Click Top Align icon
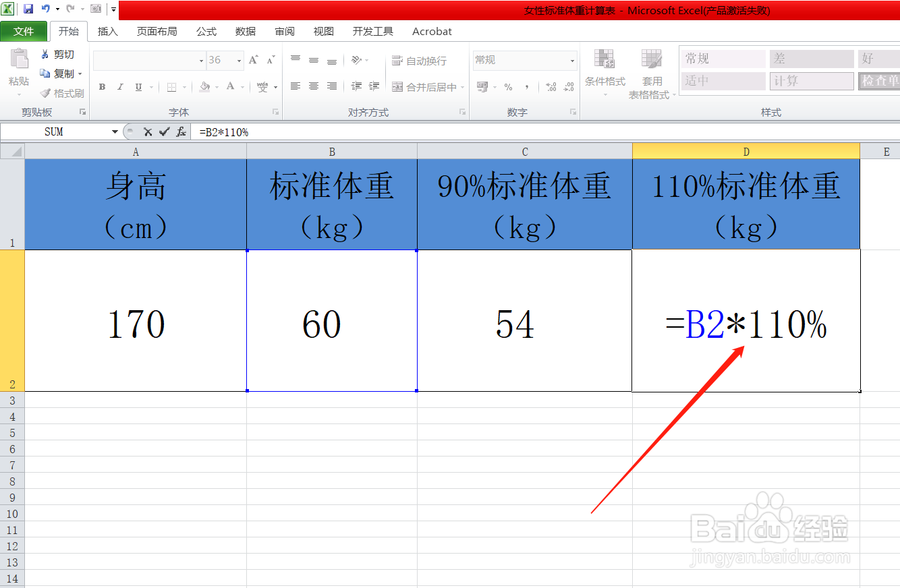900x588 pixels. [x=296, y=60]
